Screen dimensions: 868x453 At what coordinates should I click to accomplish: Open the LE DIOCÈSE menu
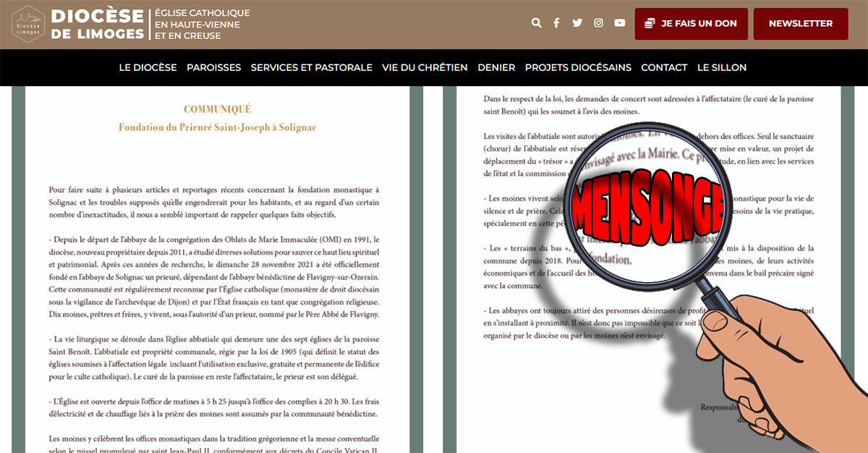148,67
